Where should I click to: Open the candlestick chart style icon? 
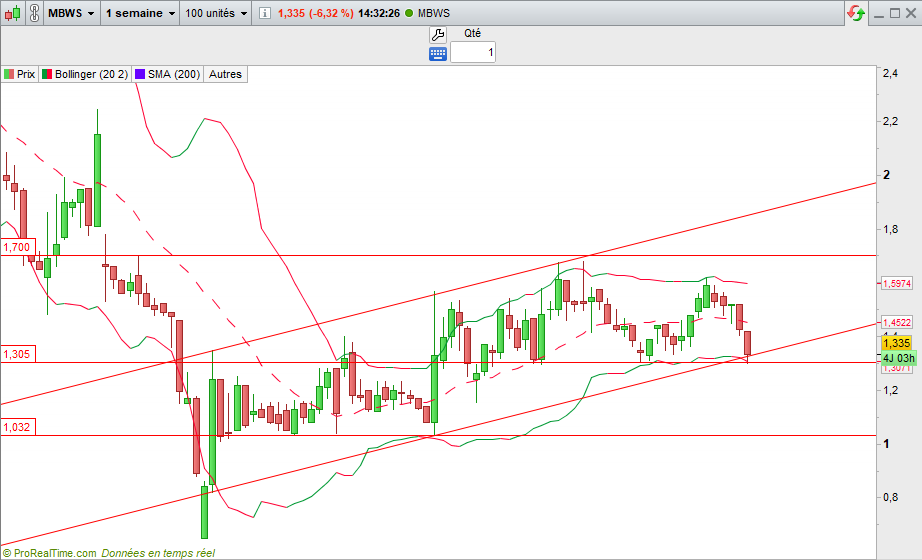[x=13, y=13]
